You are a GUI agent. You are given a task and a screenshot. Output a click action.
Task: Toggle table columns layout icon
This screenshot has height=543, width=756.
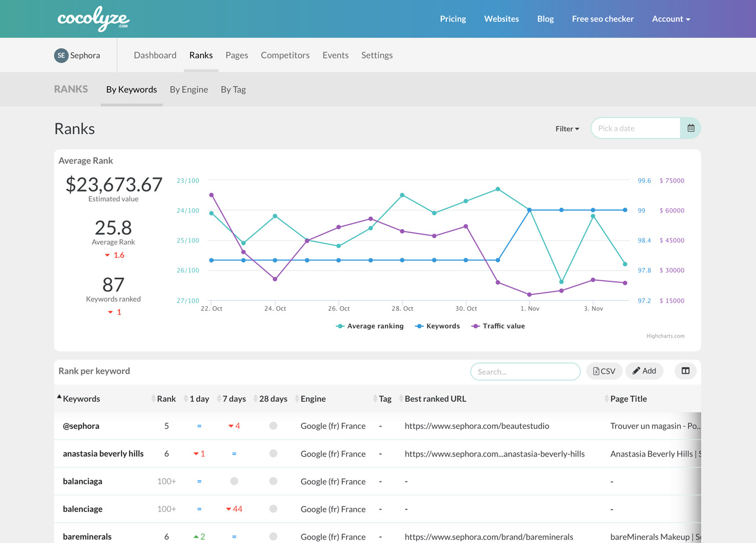click(685, 371)
